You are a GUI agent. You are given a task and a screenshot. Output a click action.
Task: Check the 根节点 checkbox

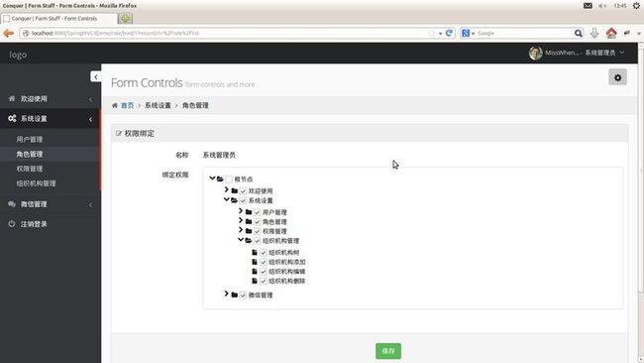[229, 180]
